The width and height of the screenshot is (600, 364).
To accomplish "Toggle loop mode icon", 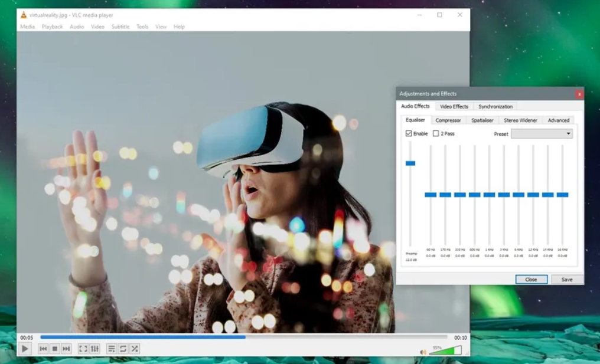I will point(123,349).
